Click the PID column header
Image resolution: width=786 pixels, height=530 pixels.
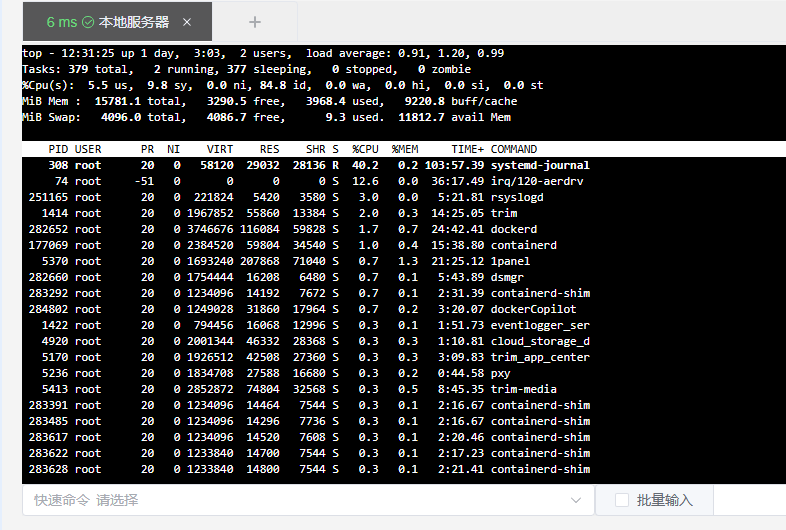[58, 149]
